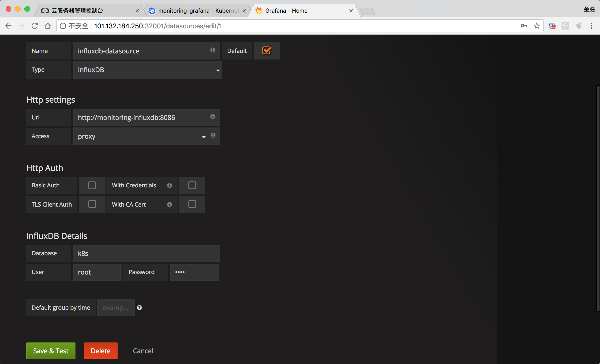Click the bird-shaped extension icon
Image resolution: width=600 pixels, height=364 pixels.
click(579, 26)
